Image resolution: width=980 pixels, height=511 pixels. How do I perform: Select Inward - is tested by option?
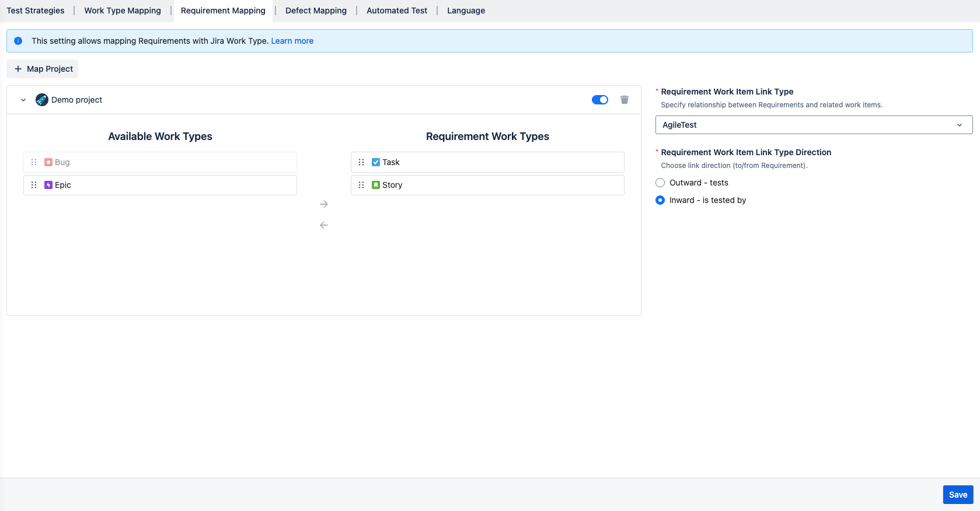[x=660, y=200]
